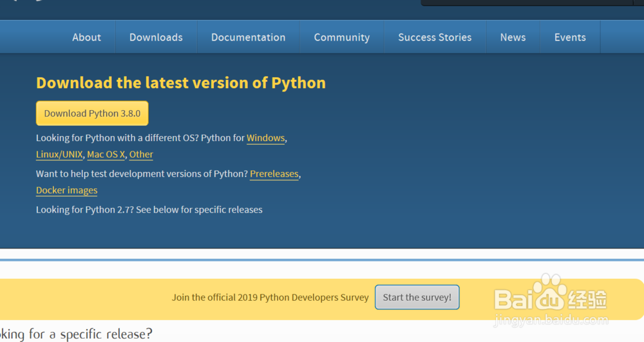
Task: Open Success Stories in navigation
Action: (x=435, y=37)
